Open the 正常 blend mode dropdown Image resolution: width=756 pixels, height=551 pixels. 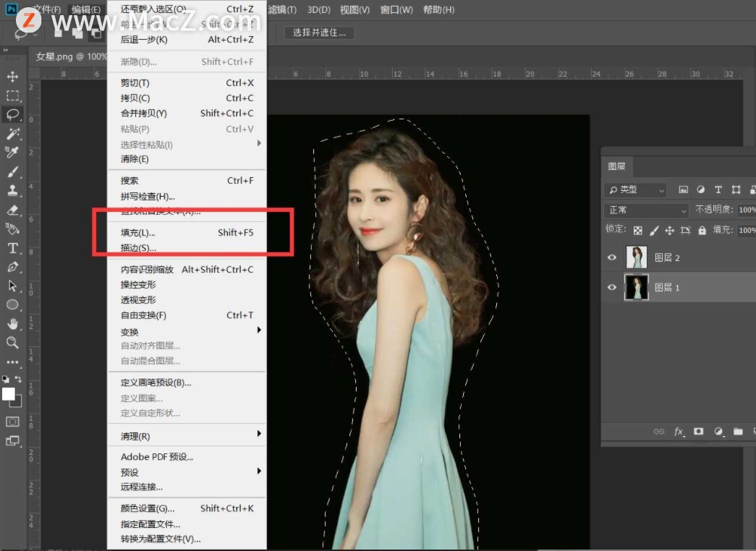point(645,210)
